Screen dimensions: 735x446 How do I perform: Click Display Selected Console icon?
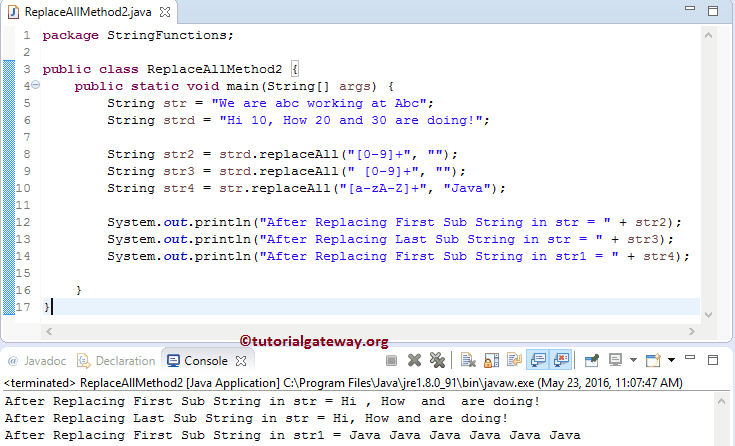pyautogui.click(x=615, y=360)
